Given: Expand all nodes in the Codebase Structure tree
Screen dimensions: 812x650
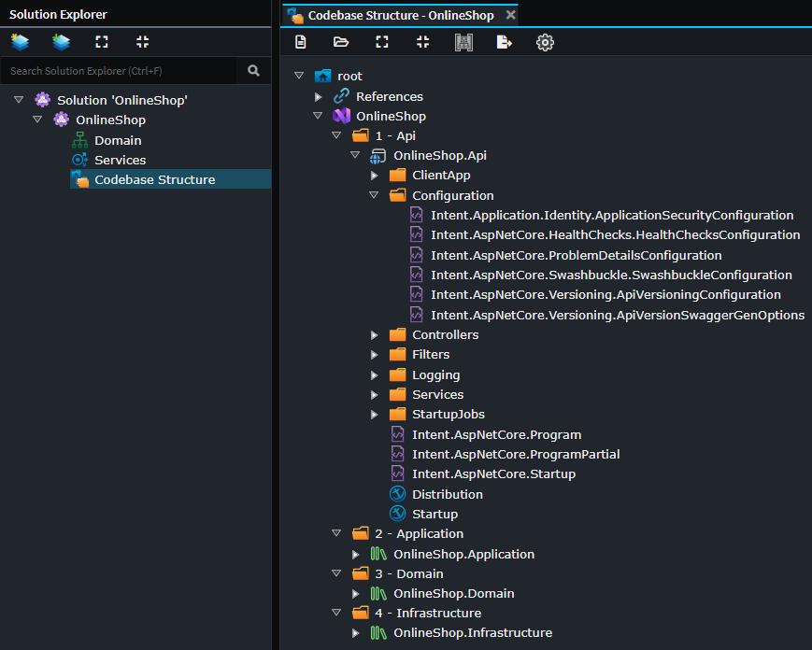Looking at the screenshot, I should [x=381, y=41].
